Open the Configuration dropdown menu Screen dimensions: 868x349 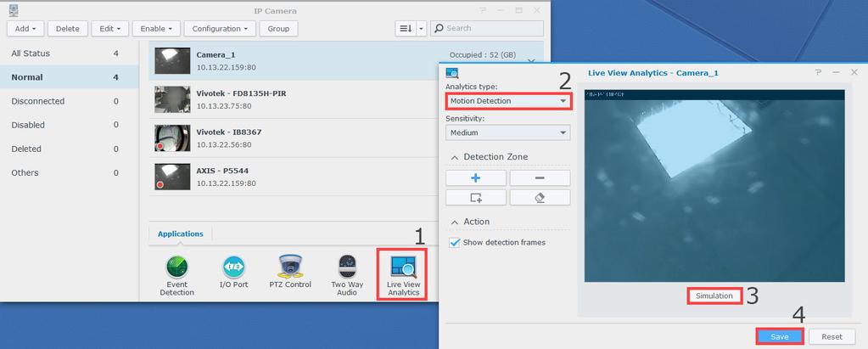[220, 29]
